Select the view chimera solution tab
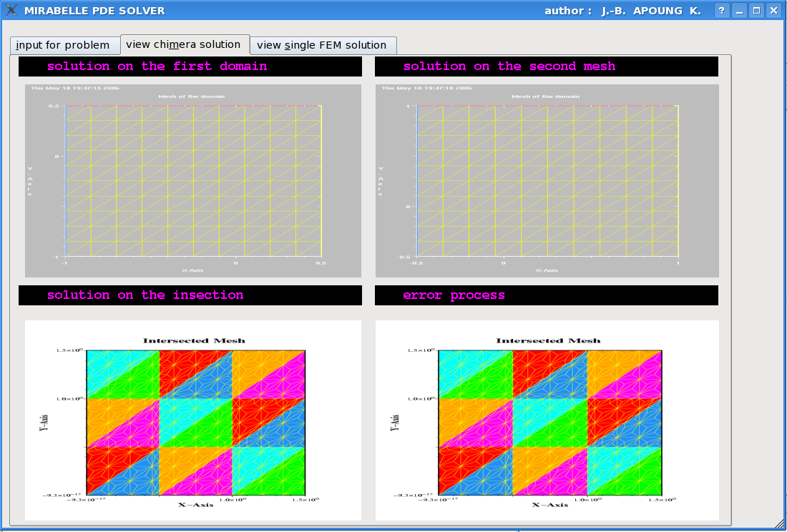This screenshot has height=532, width=787. [x=184, y=44]
